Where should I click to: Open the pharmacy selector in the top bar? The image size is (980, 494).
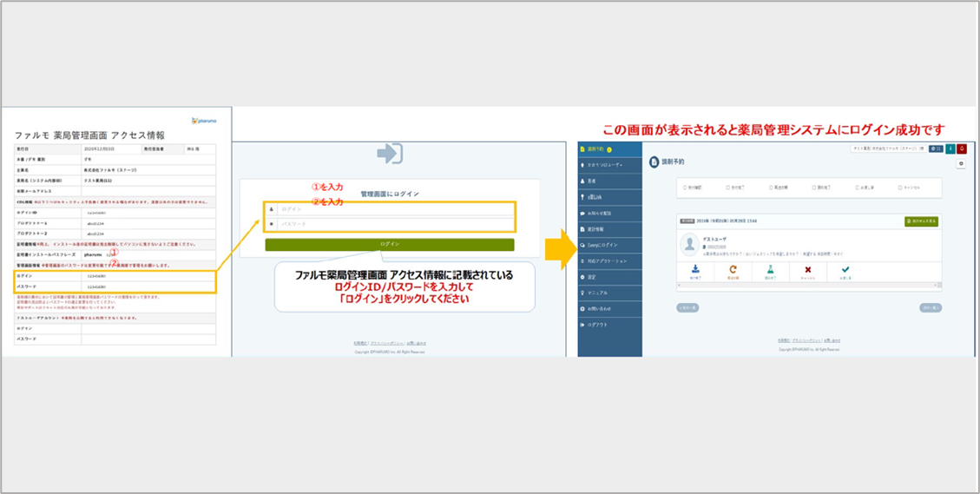[888, 149]
